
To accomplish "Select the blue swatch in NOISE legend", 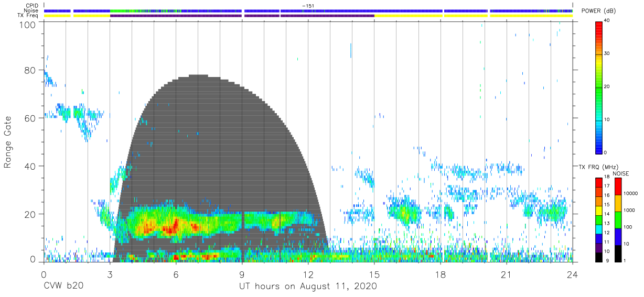I will 618,237.
